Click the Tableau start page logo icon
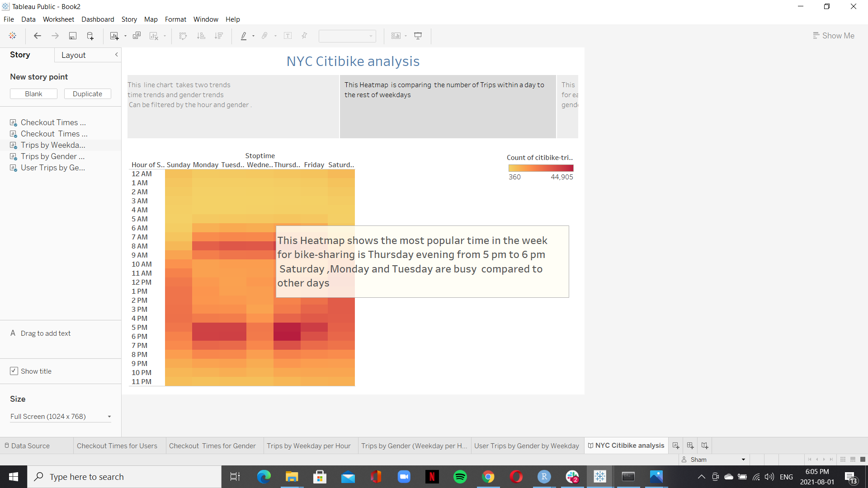Screen dimensions: 868x488 [13, 36]
